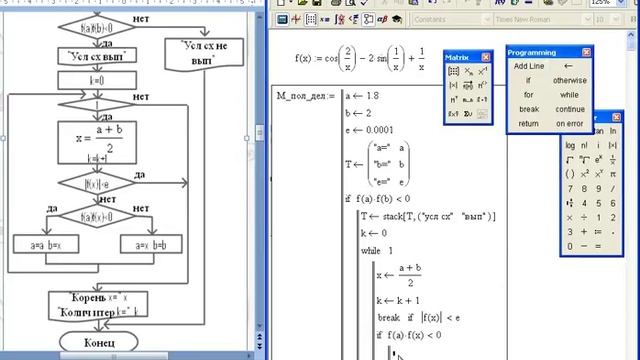This screenshot has width=640, height=360.
Task: Open the Vector and Matrix toolbar icon
Action: 311,19
